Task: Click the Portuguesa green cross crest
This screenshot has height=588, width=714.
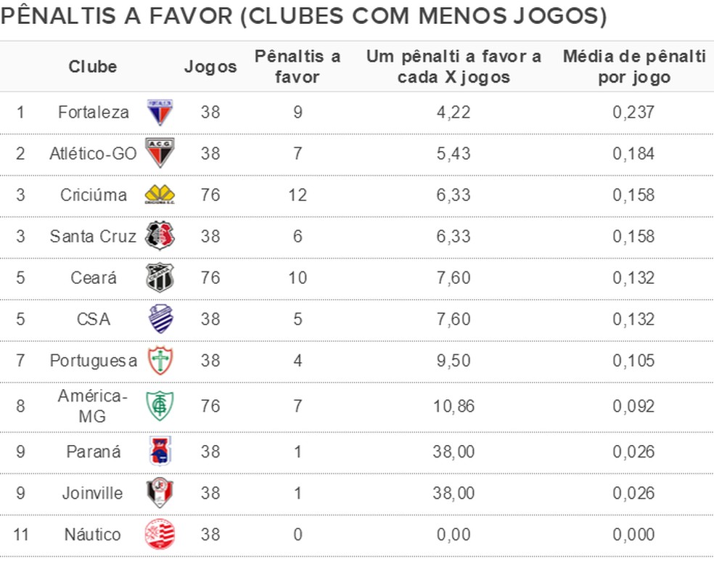Action: [160, 360]
